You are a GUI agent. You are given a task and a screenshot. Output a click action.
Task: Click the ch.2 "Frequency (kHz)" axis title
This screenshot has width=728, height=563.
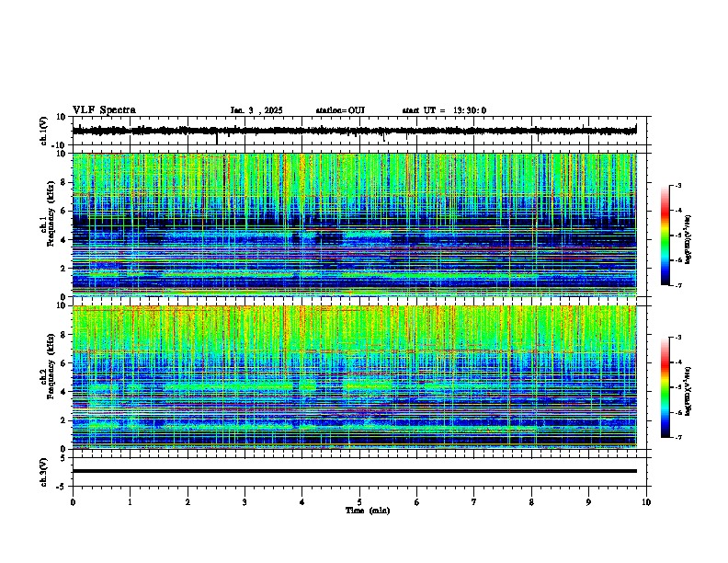pyautogui.click(x=51, y=366)
